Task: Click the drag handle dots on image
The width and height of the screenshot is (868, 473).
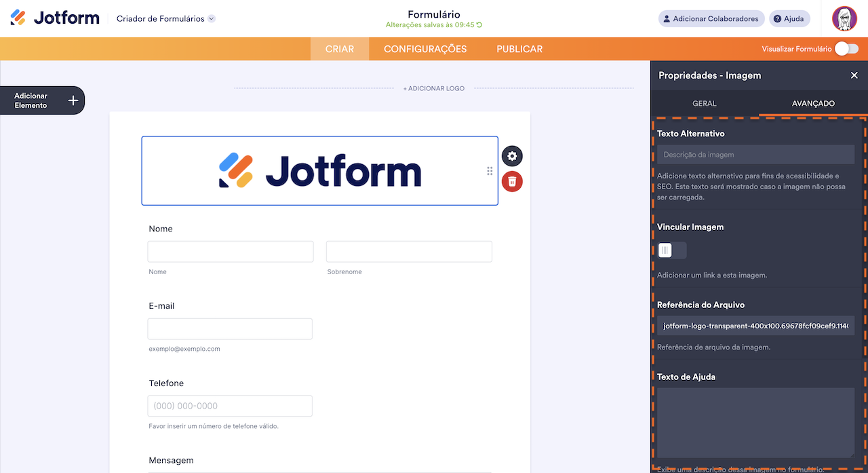Action: 490,171
